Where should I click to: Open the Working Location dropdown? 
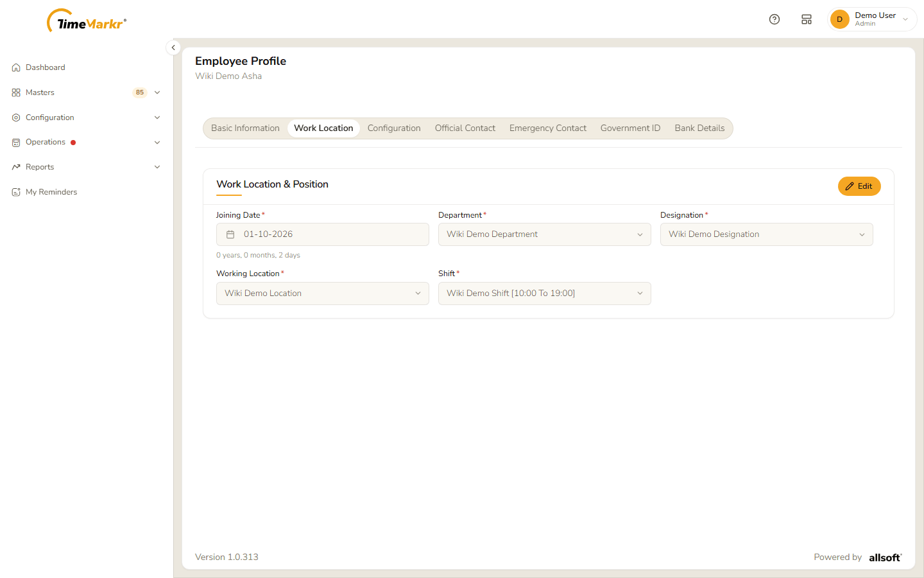tap(323, 293)
